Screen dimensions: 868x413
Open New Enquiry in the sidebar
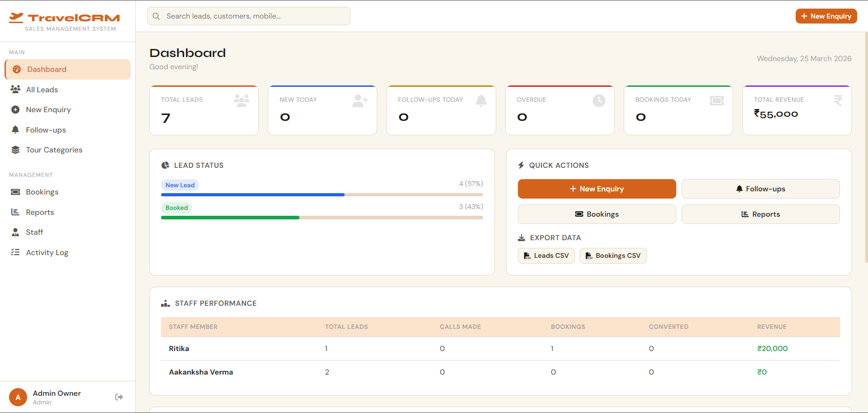point(68,109)
